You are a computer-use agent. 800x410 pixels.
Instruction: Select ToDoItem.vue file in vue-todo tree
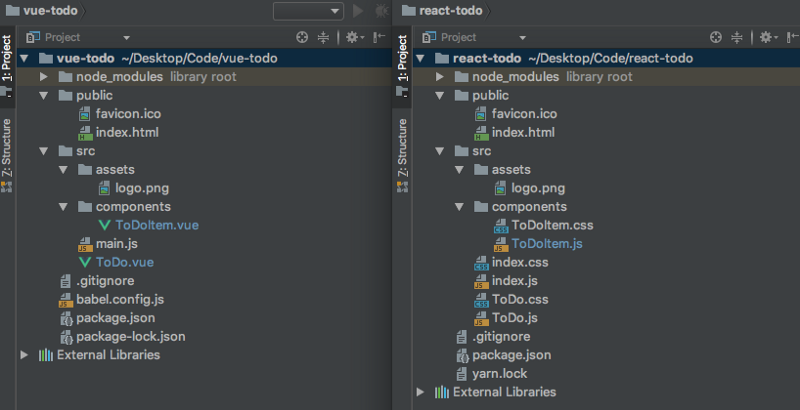tap(156, 226)
